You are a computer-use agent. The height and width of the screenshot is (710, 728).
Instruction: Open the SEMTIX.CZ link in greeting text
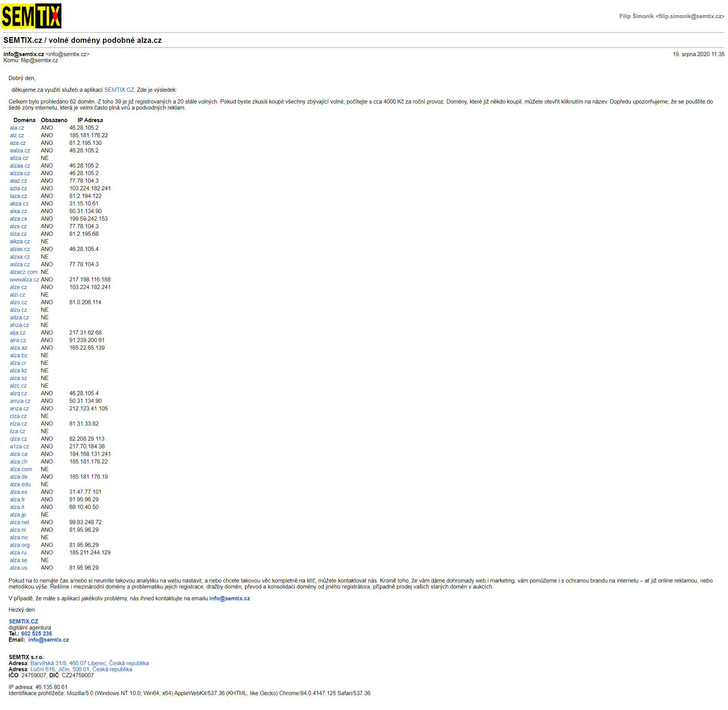coord(119,90)
